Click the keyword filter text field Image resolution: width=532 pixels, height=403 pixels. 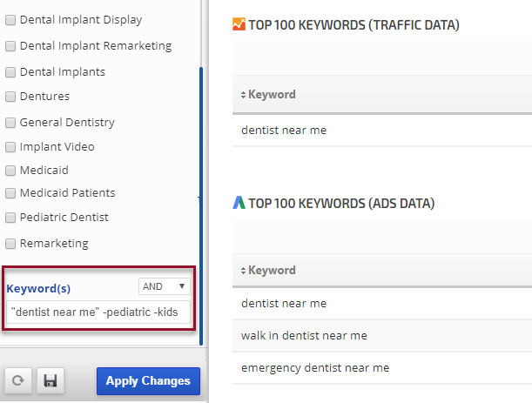(98, 312)
